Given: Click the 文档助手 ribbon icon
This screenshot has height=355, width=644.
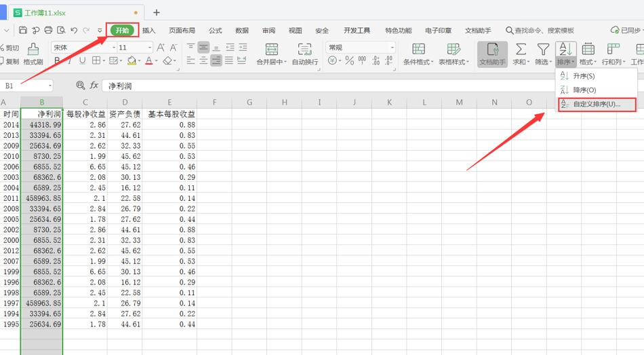Looking at the screenshot, I should pyautogui.click(x=492, y=54).
